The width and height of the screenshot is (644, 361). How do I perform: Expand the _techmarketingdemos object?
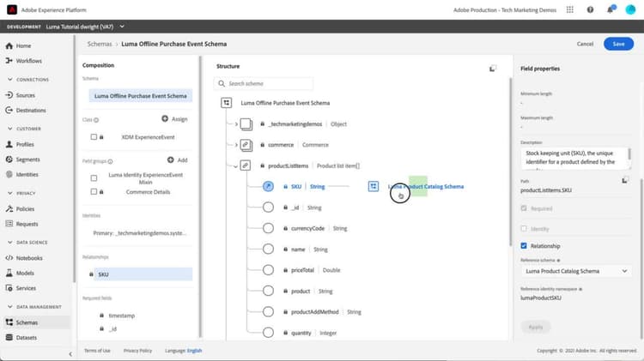236,123
